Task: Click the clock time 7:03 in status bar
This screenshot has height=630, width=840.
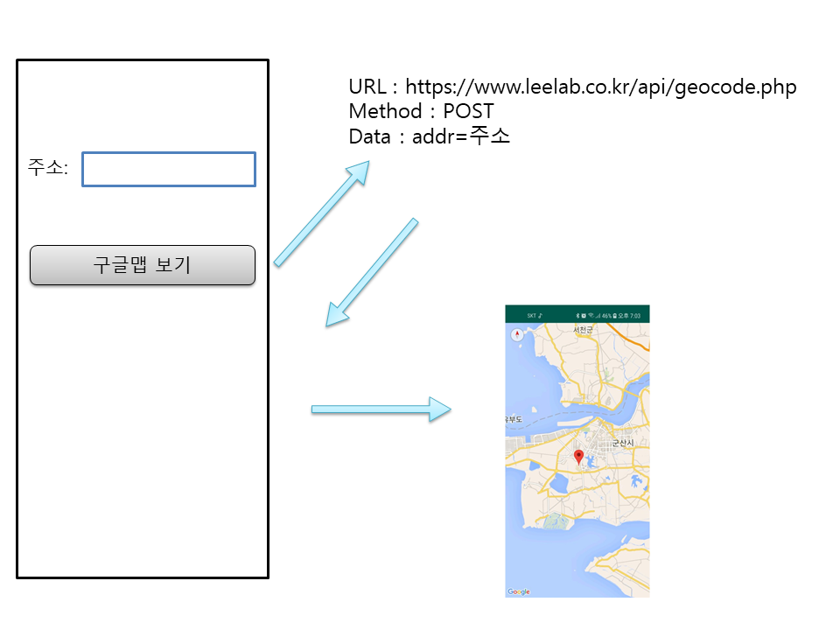Action: (635, 315)
